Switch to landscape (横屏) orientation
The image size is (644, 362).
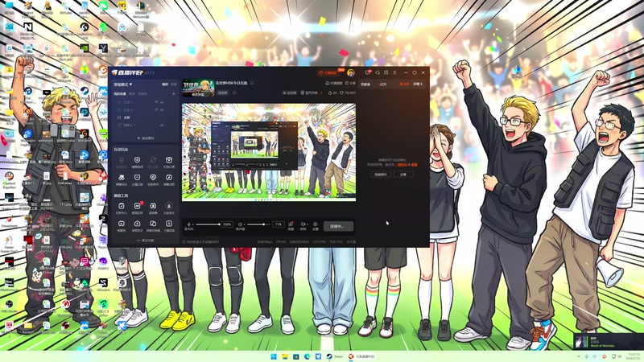point(165,84)
